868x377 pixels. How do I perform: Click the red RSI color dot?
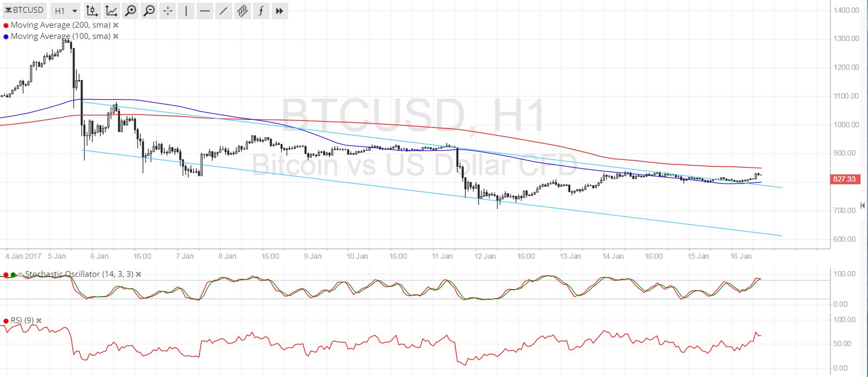pyautogui.click(x=6, y=321)
